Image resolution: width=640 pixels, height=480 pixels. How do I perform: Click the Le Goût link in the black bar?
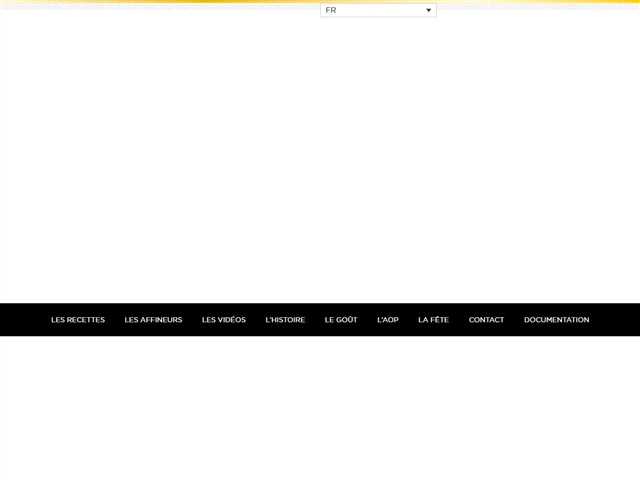pyautogui.click(x=341, y=320)
